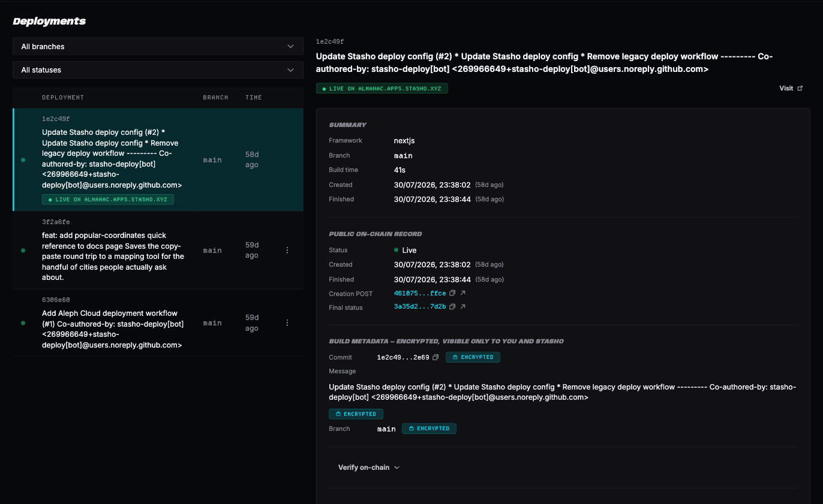Image resolution: width=823 pixels, height=504 pixels.
Task: Open Creation POST hash in external explorer
Action: (x=463, y=293)
